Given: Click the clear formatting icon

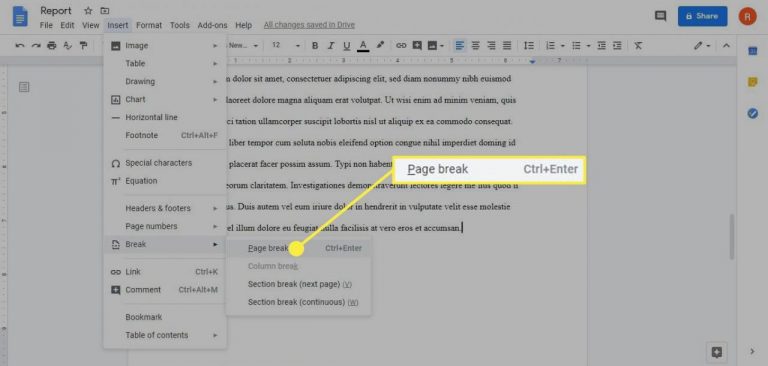Looking at the screenshot, I should (638, 46).
